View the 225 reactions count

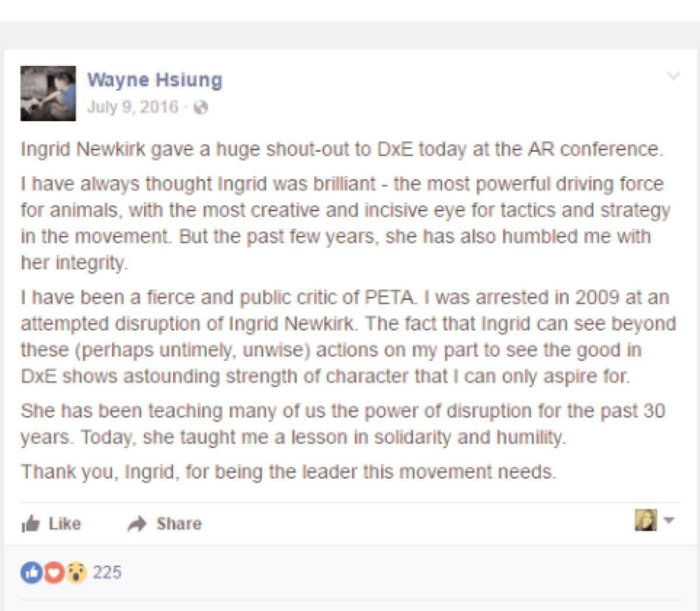pos(107,573)
